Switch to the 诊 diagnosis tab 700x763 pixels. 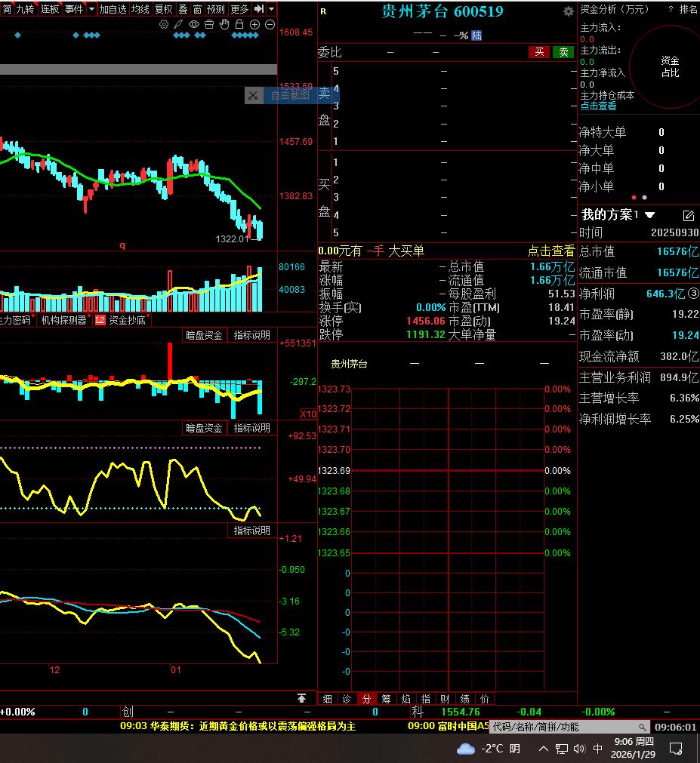coord(347,699)
